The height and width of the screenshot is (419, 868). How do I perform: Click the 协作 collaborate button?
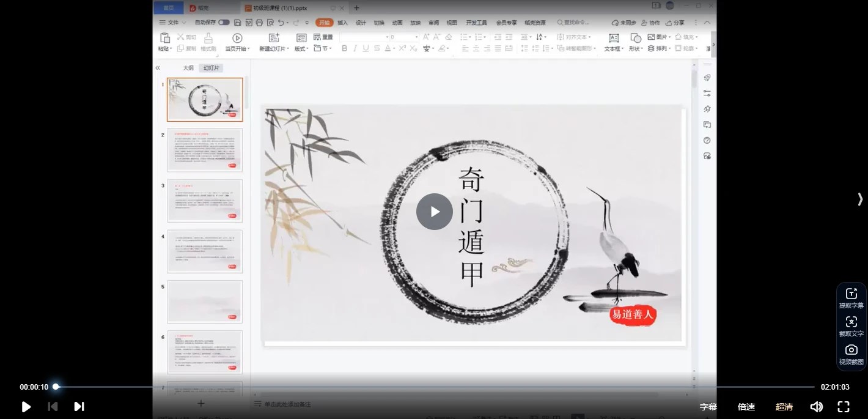coord(651,23)
